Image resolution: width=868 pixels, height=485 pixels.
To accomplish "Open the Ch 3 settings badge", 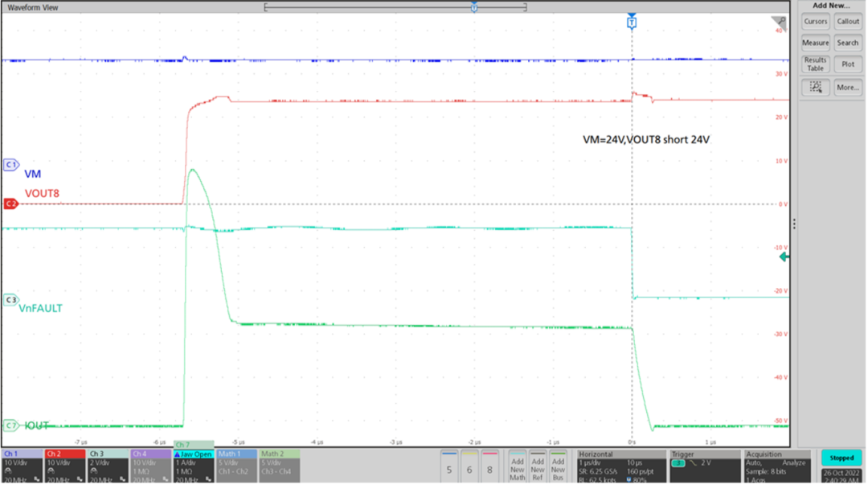I will [x=108, y=467].
